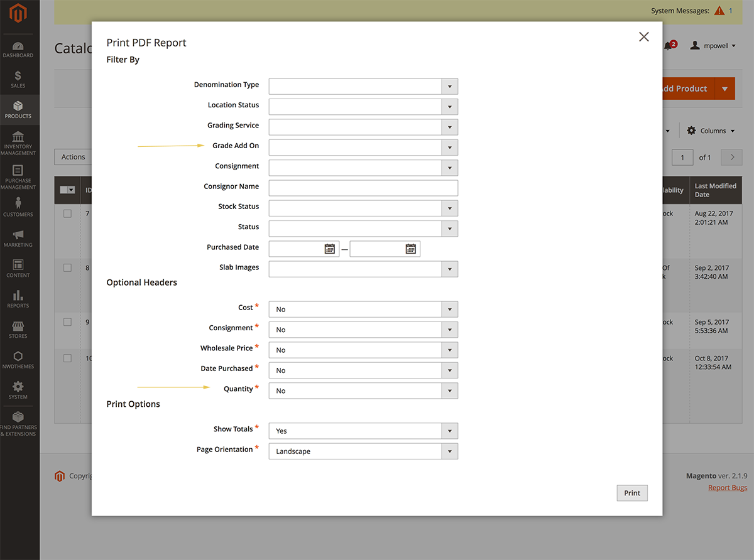
Task: Open the Reports sidebar icon
Action: tap(18, 299)
